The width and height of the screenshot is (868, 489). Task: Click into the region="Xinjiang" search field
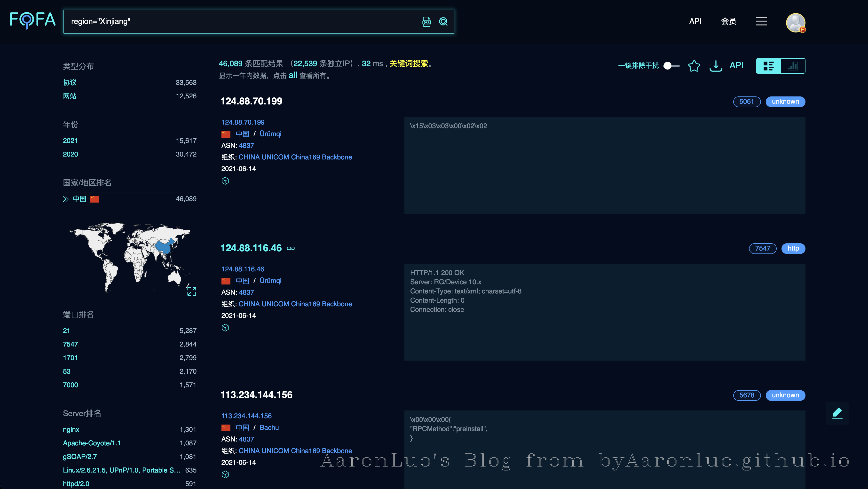tap(236, 22)
